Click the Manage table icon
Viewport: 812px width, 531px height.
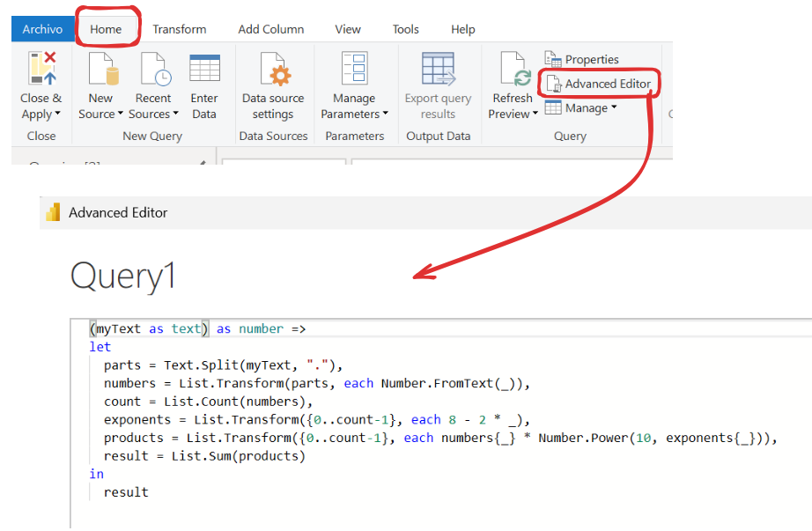point(552,107)
